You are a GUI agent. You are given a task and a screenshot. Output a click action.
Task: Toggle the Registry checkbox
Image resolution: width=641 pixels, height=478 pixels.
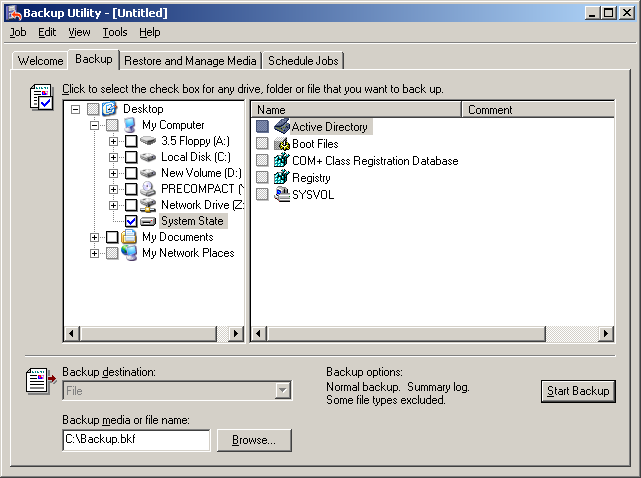(x=262, y=177)
